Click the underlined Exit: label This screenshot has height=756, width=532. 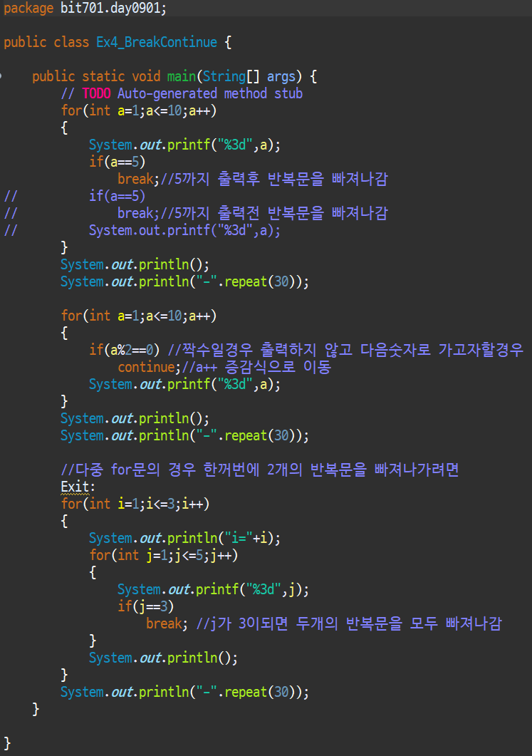78,487
